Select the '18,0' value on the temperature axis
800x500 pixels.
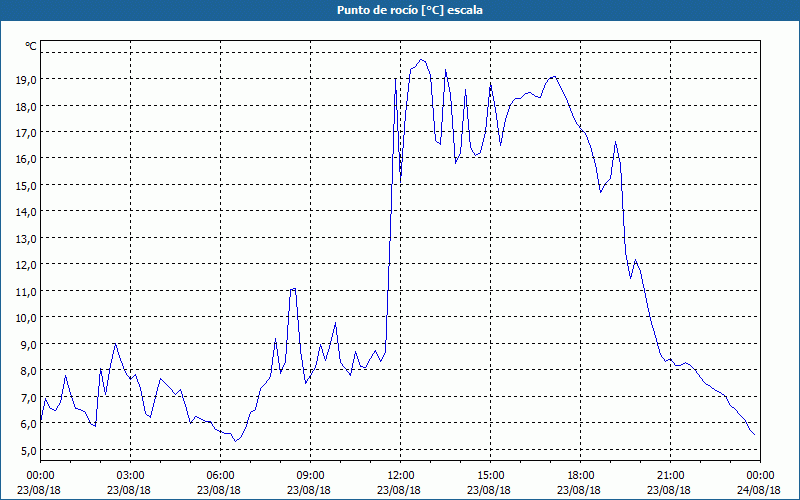click(x=27, y=107)
